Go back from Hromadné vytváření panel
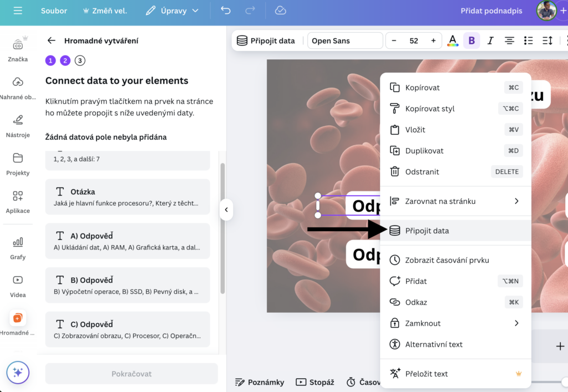The width and height of the screenshot is (568, 392). coord(52,40)
